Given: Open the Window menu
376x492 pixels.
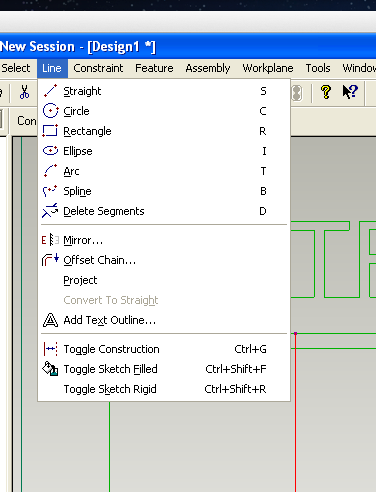Looking at the screenshot, I should [x=358, y=68].
